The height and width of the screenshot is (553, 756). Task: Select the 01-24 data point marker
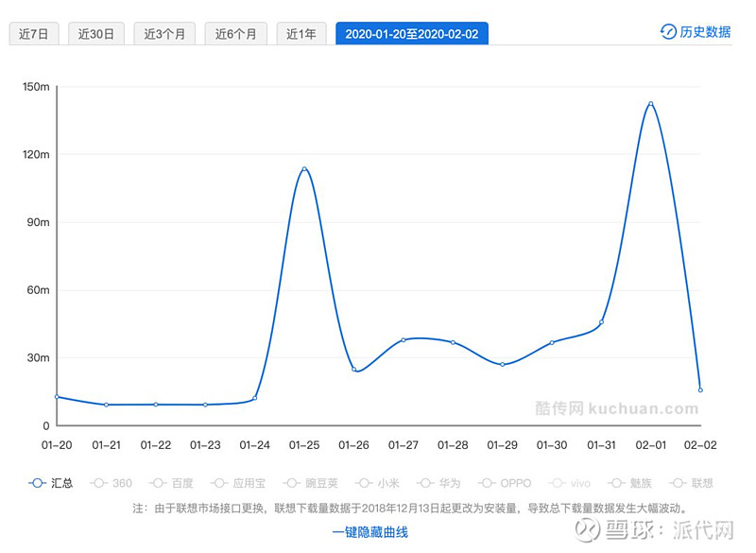click(255, 398)
